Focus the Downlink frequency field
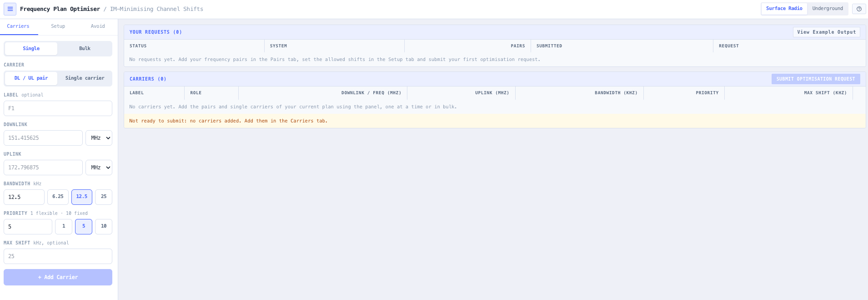Screen dimensions: 868x300 [x=43, y=138]
